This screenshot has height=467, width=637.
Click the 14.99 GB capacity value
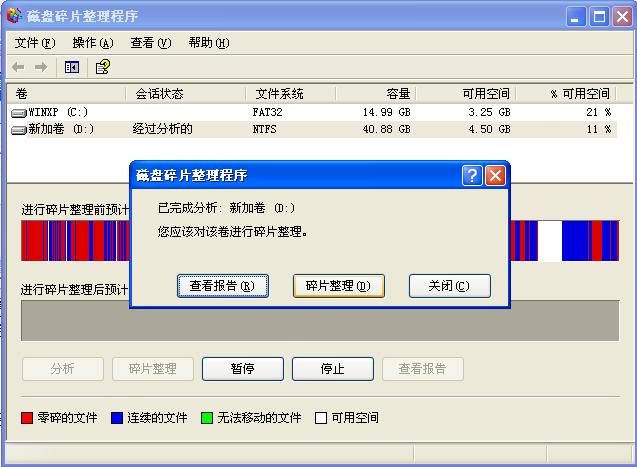(386, 112)
